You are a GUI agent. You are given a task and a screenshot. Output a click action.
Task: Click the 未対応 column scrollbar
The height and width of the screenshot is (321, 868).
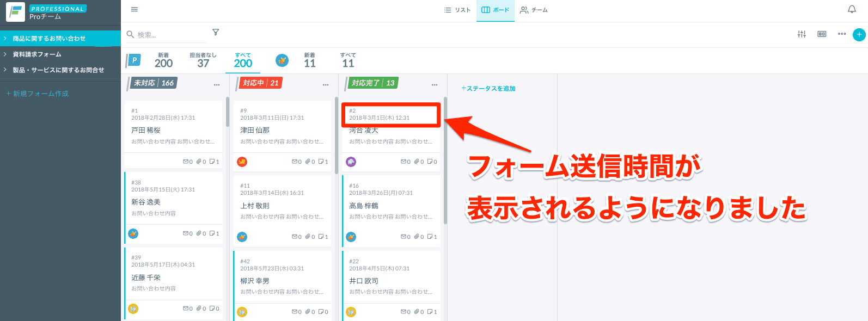point(227,112)
